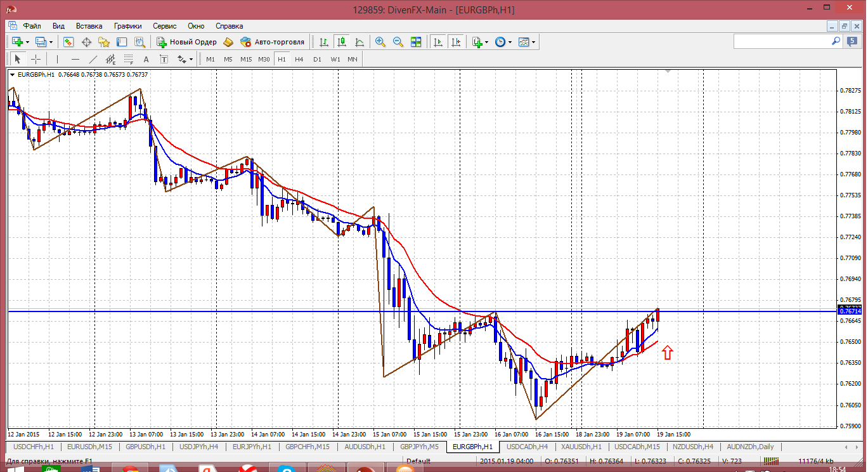This screenshot has width=868, height=472.
Task: Open the Сервис menu
Action: point(165,26)
